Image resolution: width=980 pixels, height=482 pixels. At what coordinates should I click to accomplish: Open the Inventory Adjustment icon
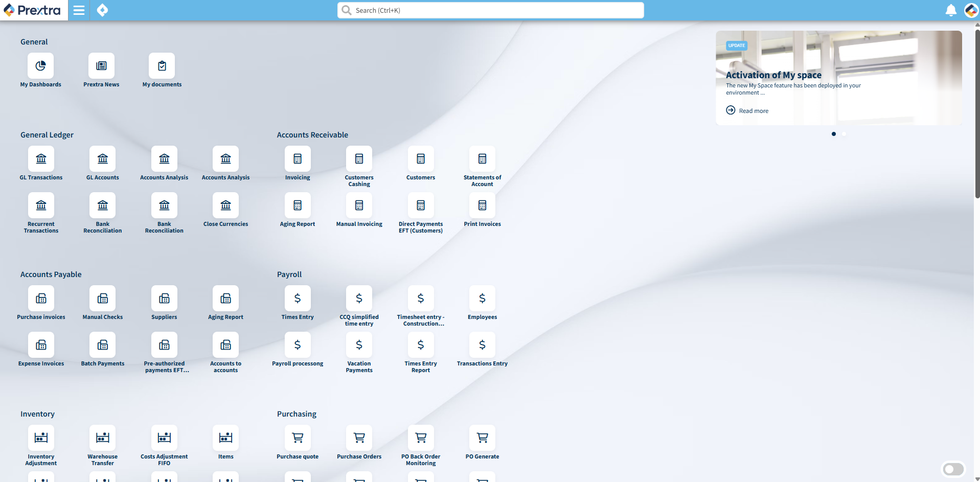41,438
